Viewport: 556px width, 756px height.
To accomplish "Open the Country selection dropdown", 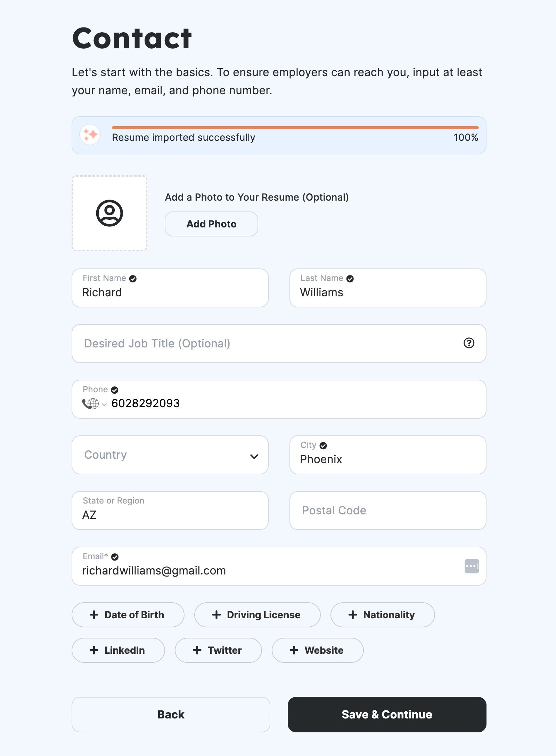I will click(x=170, y=455).
